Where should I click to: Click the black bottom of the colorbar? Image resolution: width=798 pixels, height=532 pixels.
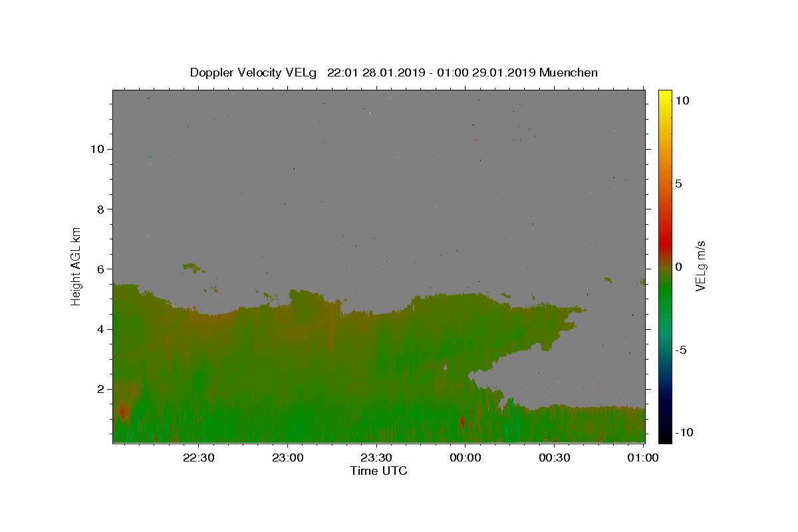click(x=664, y=436)
